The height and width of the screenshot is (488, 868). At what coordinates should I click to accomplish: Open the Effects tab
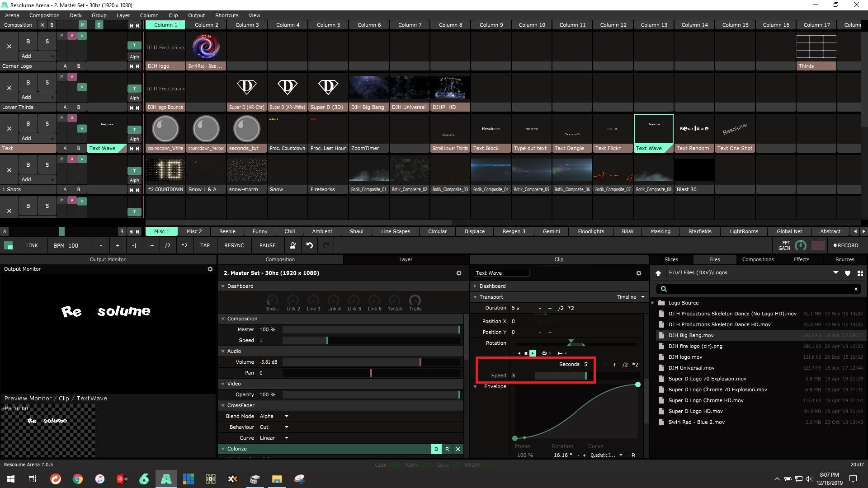point(801,259)
